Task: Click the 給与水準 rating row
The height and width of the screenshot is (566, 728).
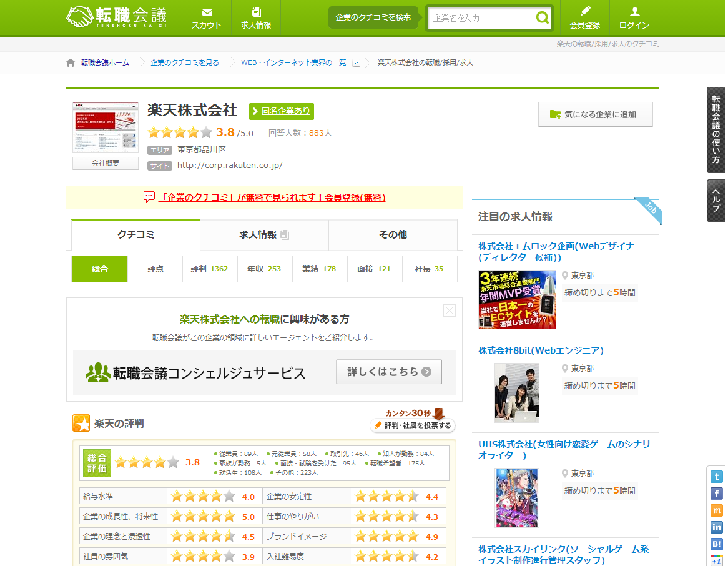Action: 170,496
